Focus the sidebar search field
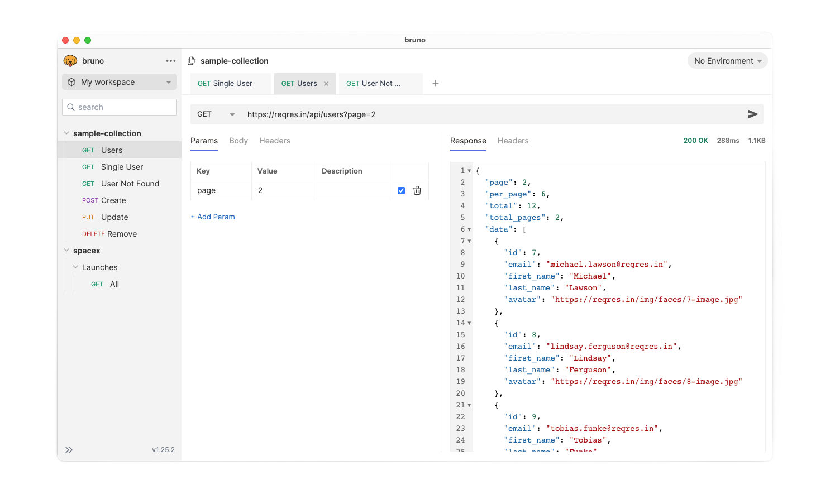The height and width of the screenshot is (504, 835). point(120,107)
